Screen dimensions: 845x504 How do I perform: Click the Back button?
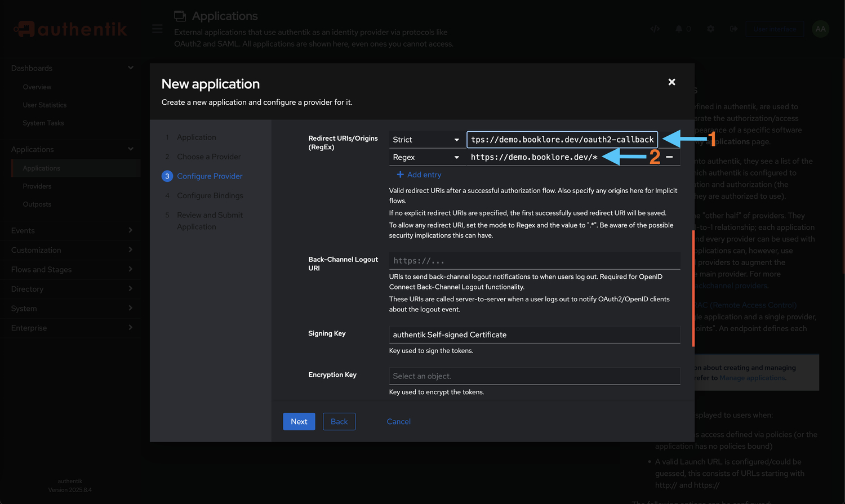[x=339, y=422]
